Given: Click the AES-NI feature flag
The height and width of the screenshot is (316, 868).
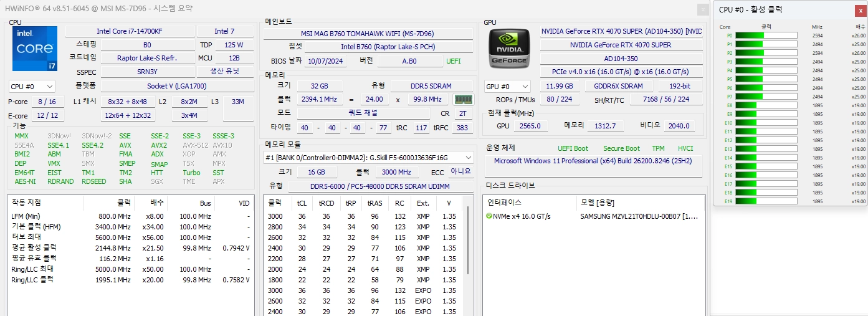Looking at the screenshot, I should click(25, 181).
